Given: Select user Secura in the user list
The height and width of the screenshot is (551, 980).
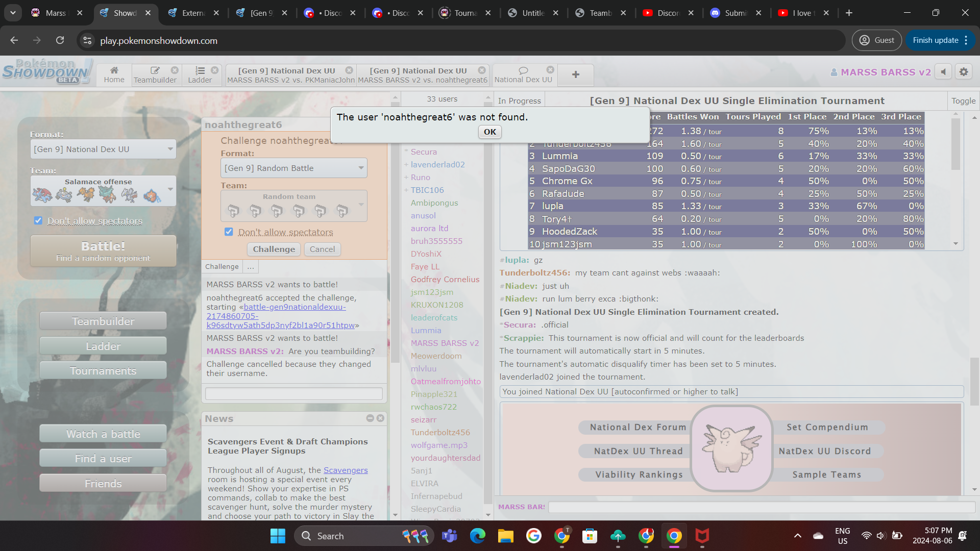Looking at the screenshot, I should (x=424, y=152).
